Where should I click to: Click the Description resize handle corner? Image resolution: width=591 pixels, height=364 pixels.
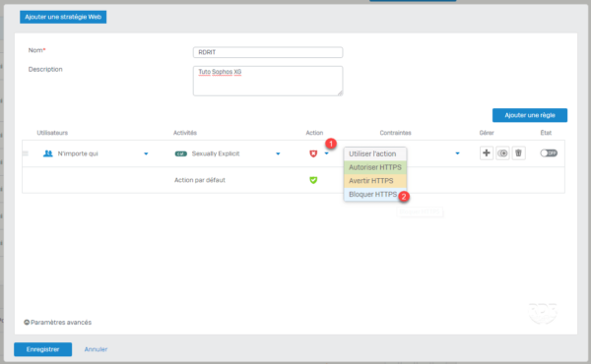click(340, 93)
